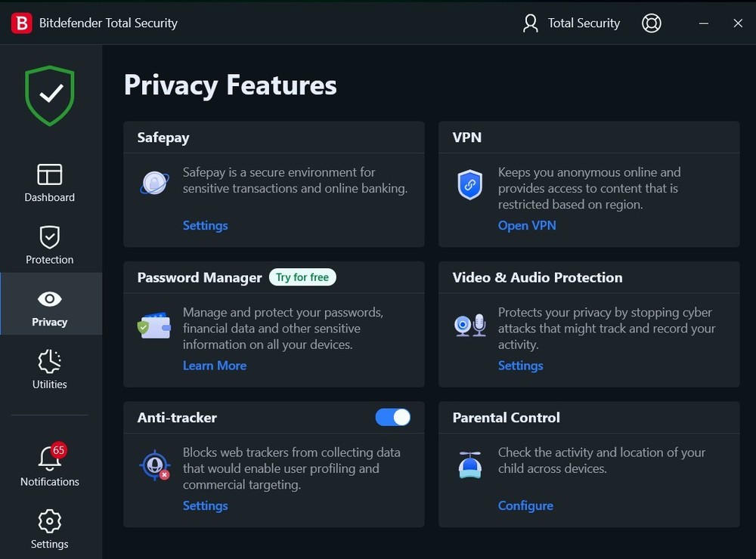Open the Safepay secure browser globe icon
756x559 pixels.
(x=153, y=181)
